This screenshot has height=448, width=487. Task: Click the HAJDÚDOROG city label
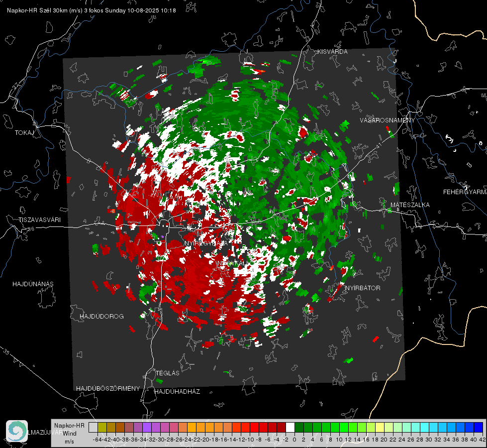(101, 317)
